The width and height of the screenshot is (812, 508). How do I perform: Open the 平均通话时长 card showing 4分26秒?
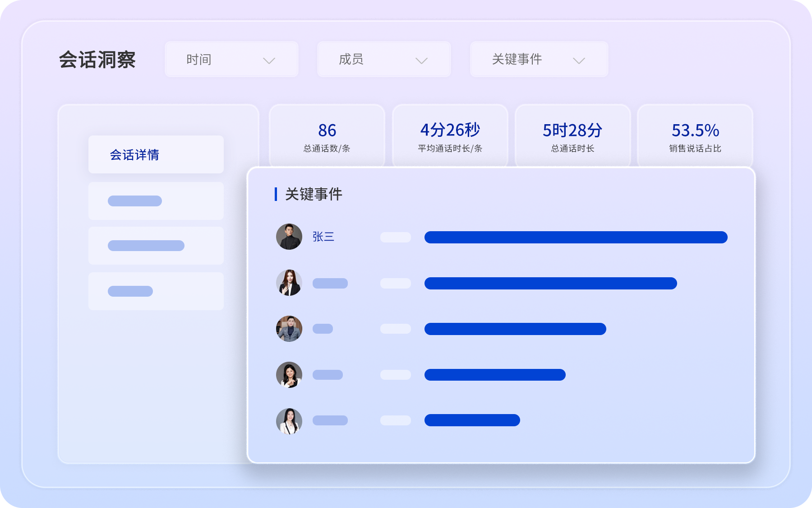(450, 136)
